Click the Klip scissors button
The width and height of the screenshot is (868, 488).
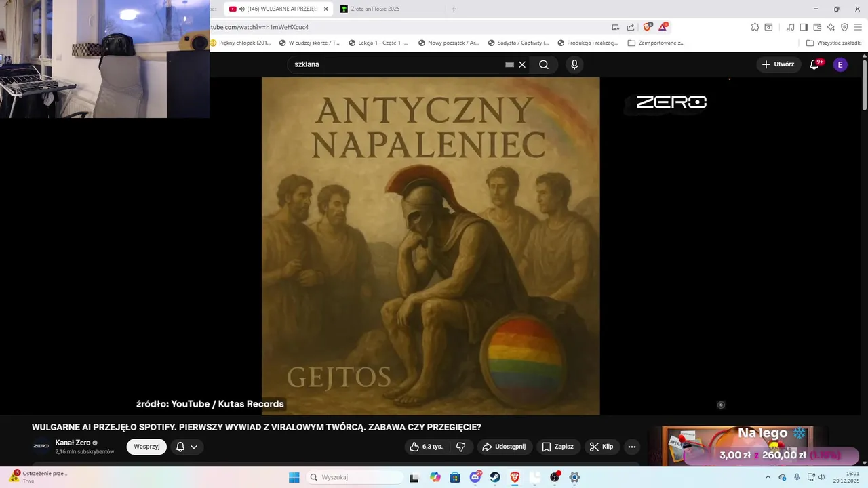click(601, 447)
